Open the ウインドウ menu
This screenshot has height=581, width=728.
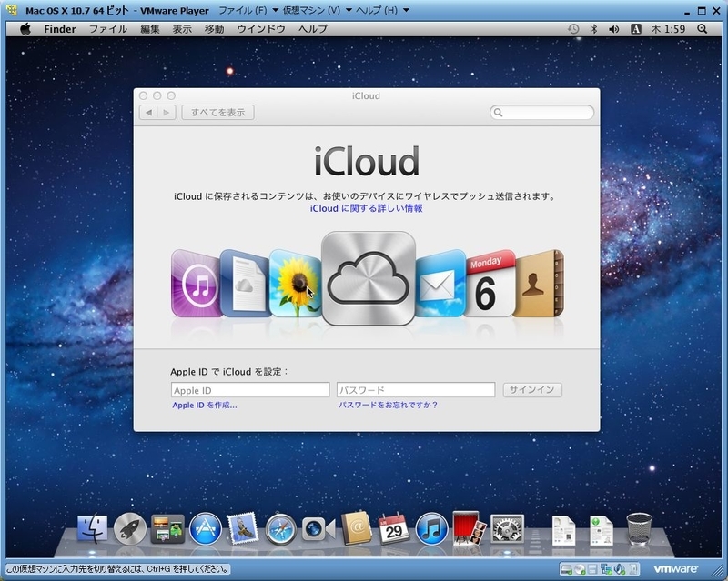(261, 29)
